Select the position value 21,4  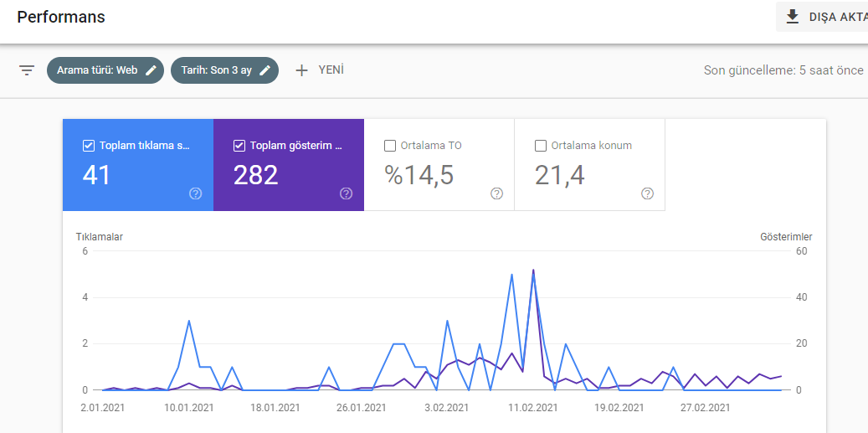tap(560, 175)
